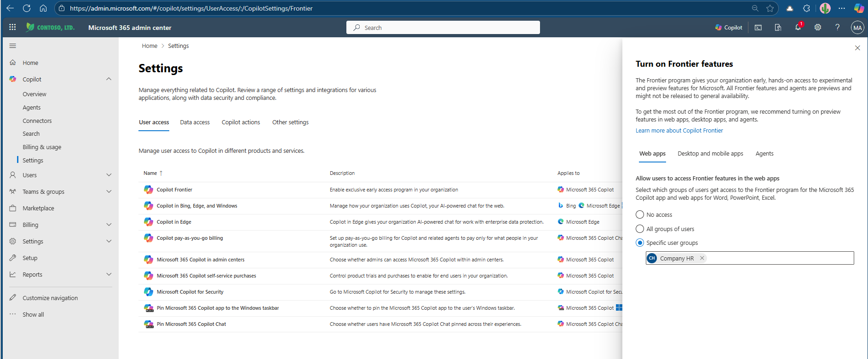Open the Other settings tab
Screen dimensions: 868x359
290,122
